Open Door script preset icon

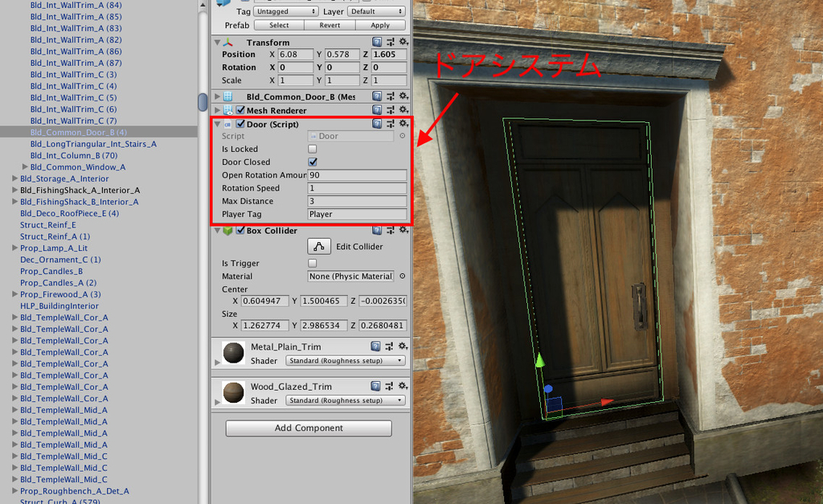pyautogui.click(x=391, y=123)
